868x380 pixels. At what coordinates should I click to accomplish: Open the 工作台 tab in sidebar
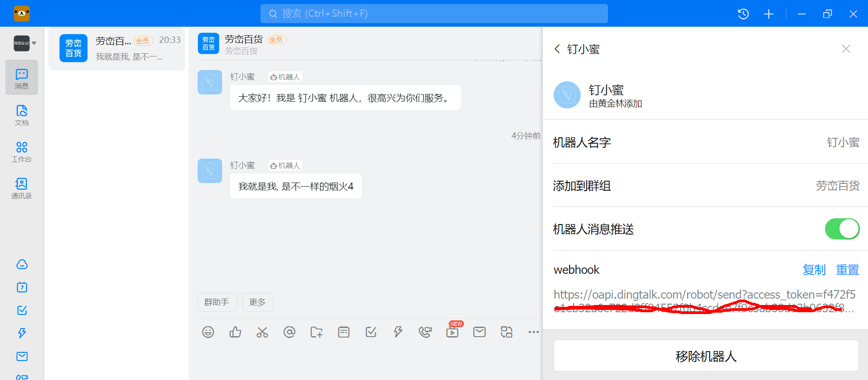22,152
